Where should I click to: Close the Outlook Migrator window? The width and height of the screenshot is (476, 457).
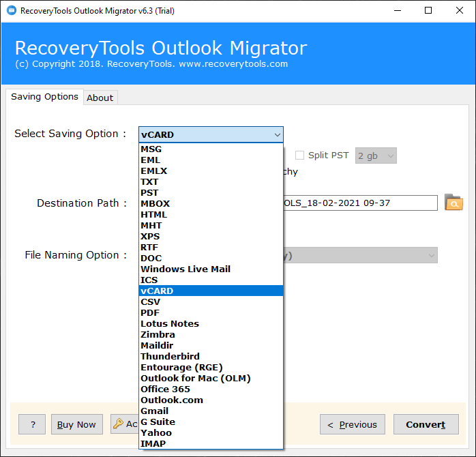[460, 11]
